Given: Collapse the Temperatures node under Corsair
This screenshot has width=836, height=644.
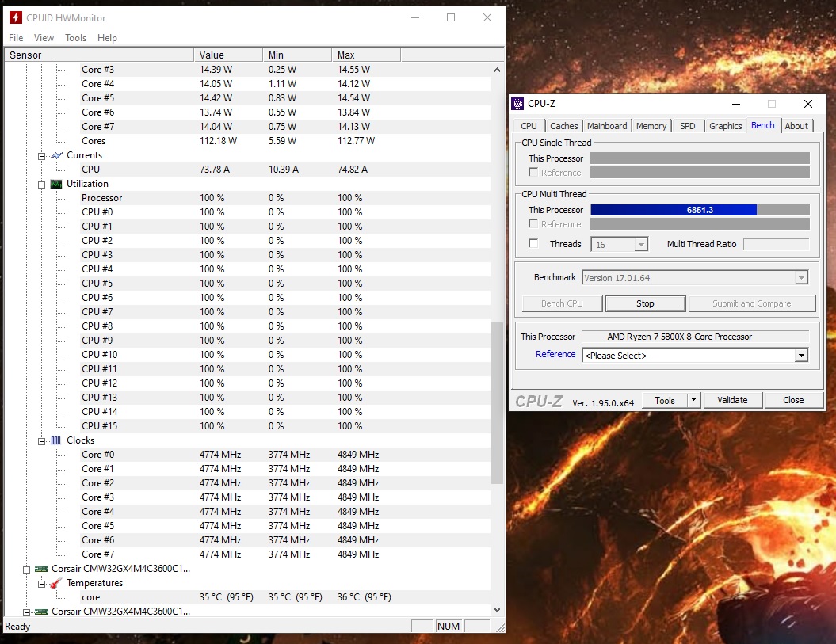Looking at the screenshot, I should tap(41, 584).
